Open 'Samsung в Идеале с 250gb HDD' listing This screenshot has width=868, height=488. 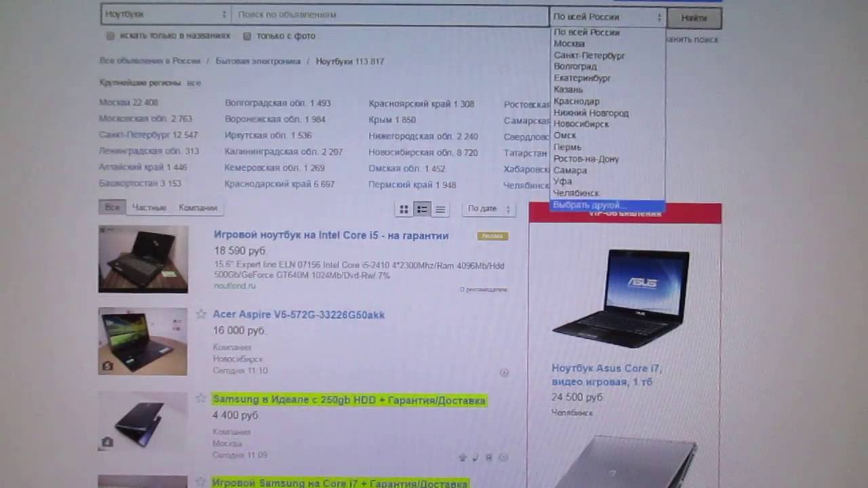(x=349, y=400)
